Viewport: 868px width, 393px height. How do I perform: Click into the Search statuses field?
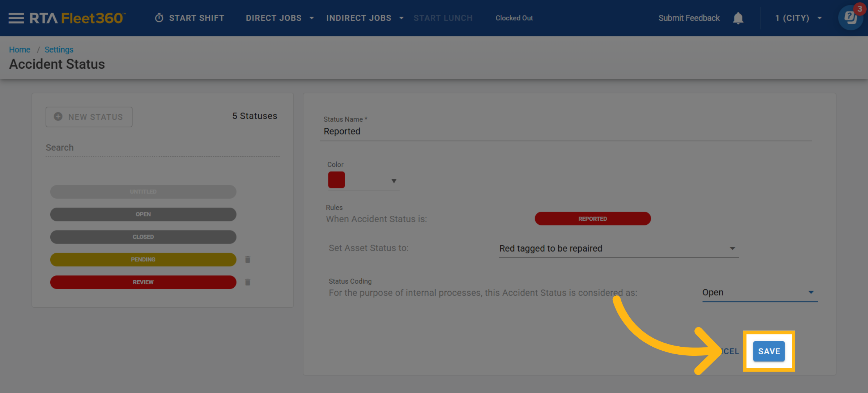162,148
